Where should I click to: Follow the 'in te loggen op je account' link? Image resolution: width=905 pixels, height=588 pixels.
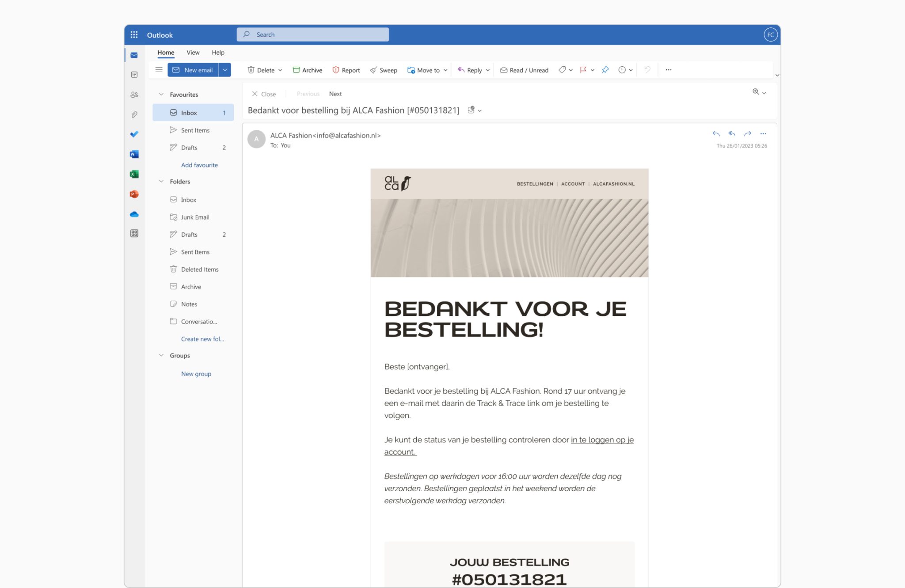click(602, 440)
